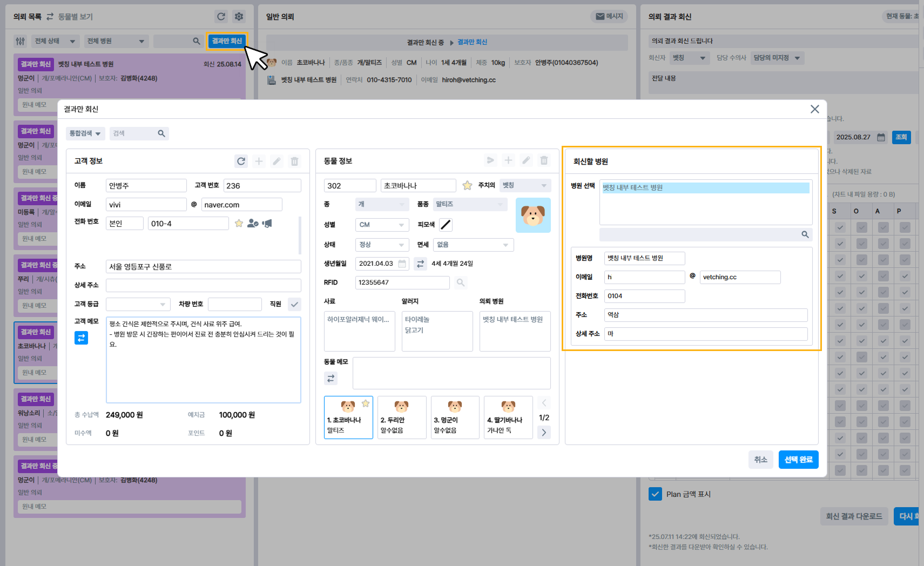Add a new animal in 동물 정보
924x566 pixels.
(508, 160)
